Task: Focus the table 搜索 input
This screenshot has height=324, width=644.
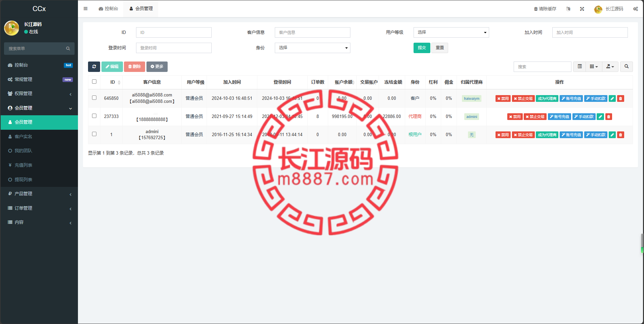Action: 542,67
